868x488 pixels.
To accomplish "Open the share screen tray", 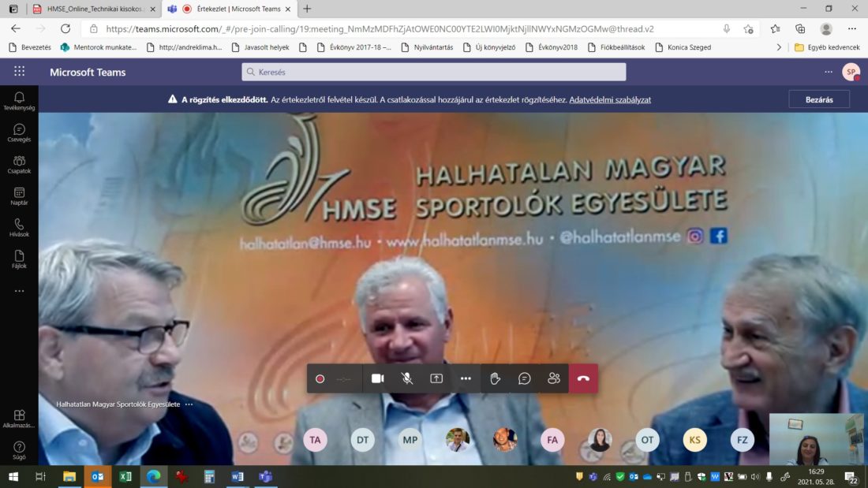I will click(x=436, y=378).
